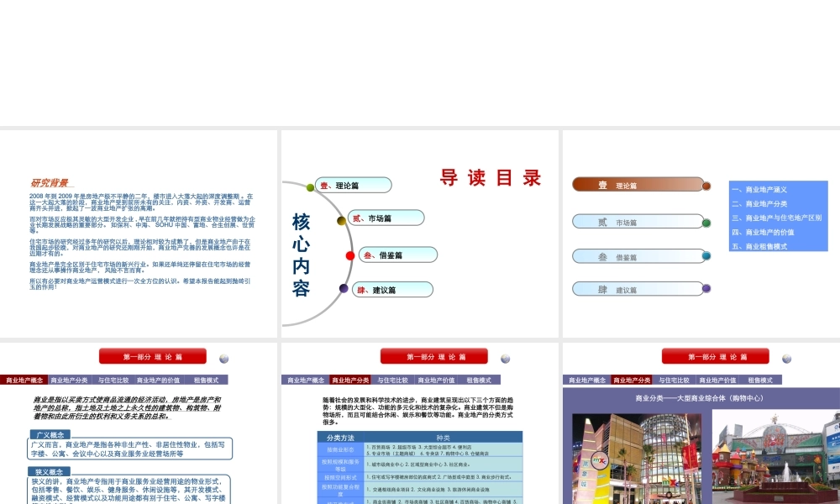Image resolution: width=840 pixels, height=504 pixels.
Task: Click the 贰 市场篇 bar beside the blue list
Action: pyautogui.click(x=638, y=222)
